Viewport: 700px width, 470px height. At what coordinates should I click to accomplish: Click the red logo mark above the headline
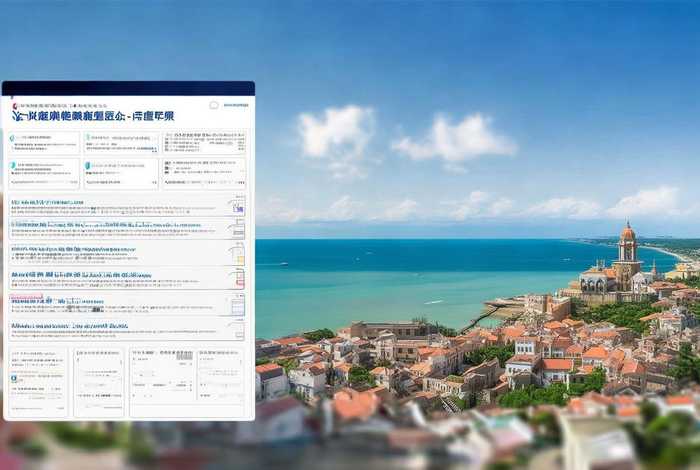[14, 106]
